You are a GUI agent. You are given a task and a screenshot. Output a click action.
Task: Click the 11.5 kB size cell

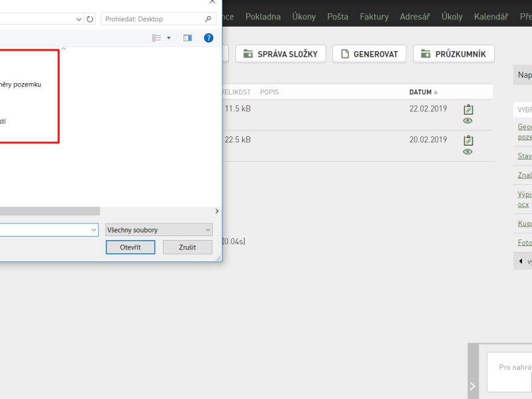237,108
